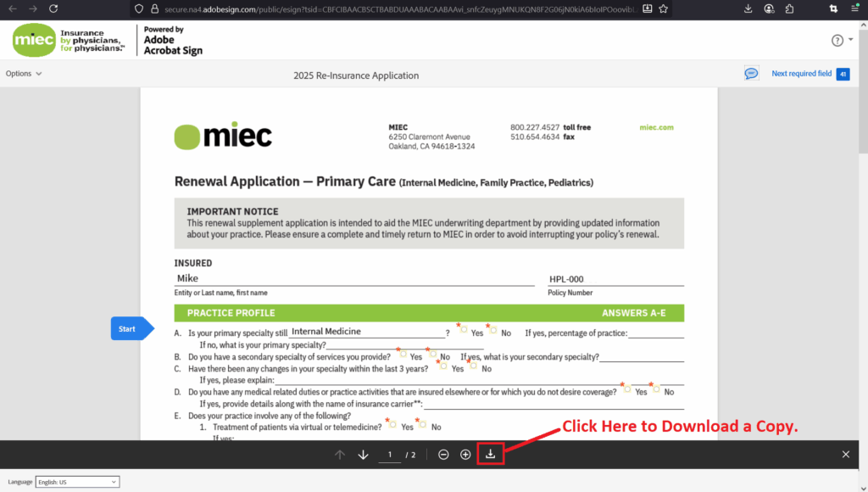The image size is (868, 492).
Task: Go to the next page with down arrow
Action: (x=363, y=454)
